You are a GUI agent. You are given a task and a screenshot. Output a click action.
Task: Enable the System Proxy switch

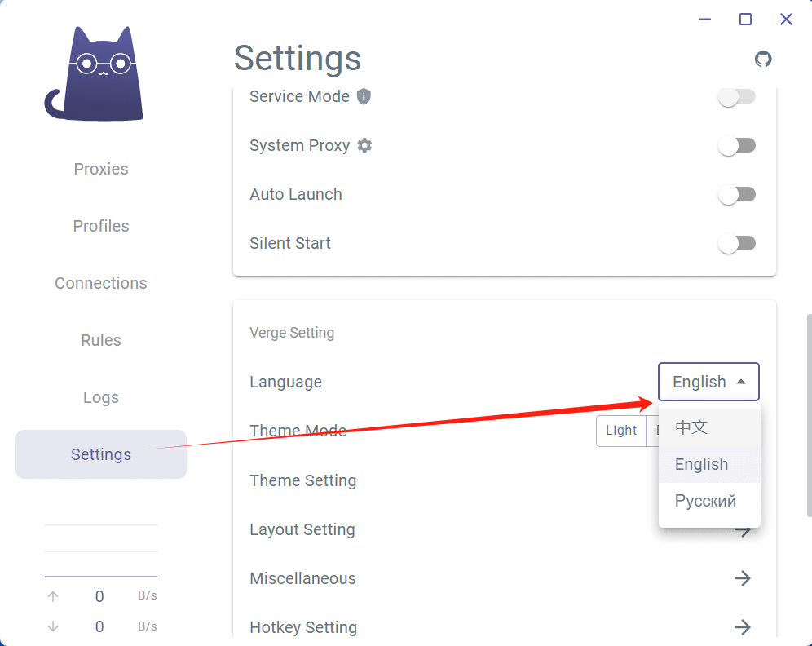(x=736, y=146)
